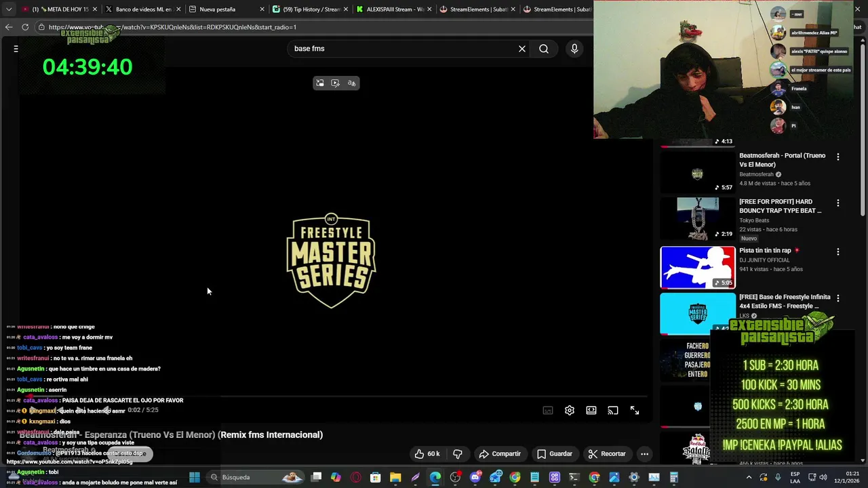Enter fullscreen on the video player
Screen dimensions: 868x488
pos(635,410)
